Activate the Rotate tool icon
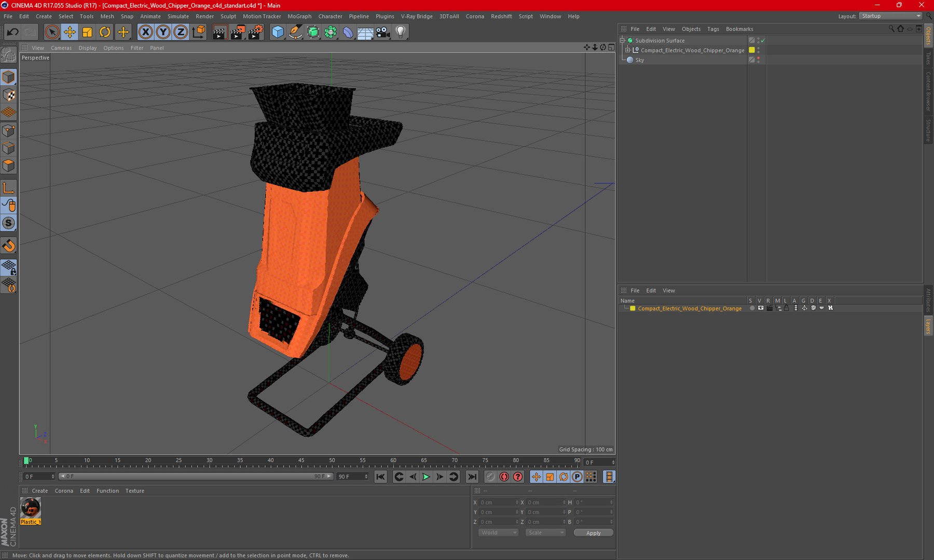The height and width of the screenshot is (560, 934). click(x=105, y=32)
